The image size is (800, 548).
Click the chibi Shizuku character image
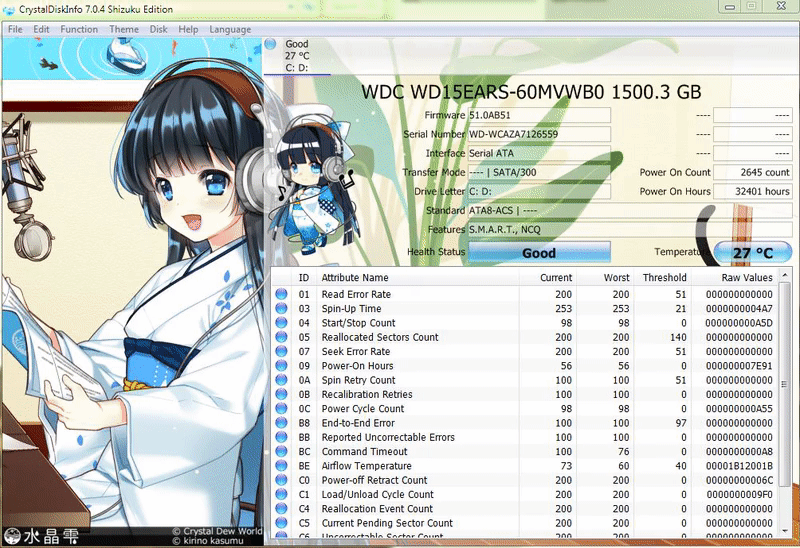[311, 181]
